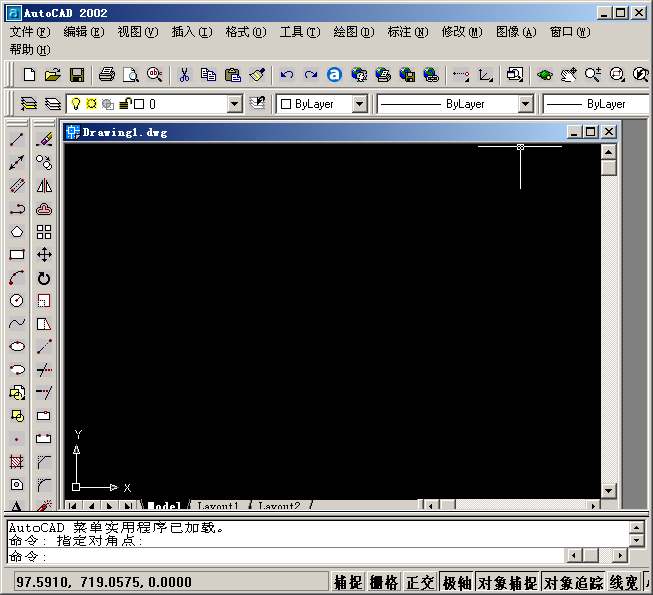Select the Ellipse draw tool

tap(17, 346)
